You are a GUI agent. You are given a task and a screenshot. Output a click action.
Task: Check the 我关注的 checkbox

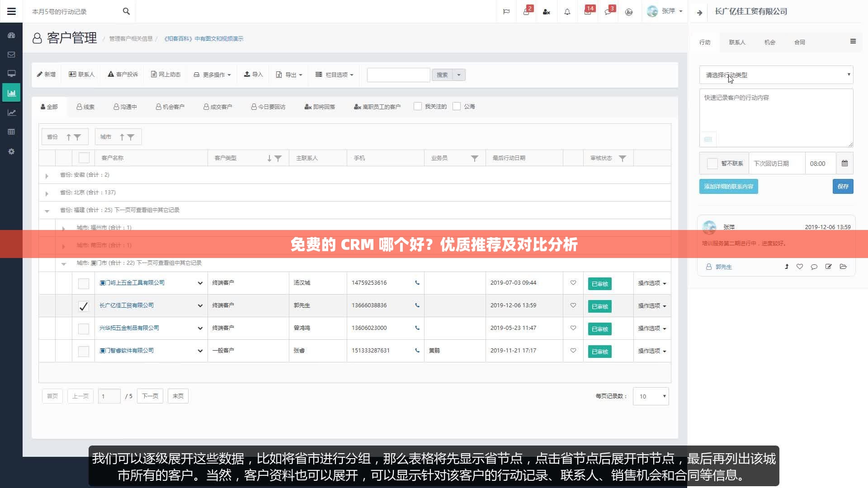click(x=418, y=106)
